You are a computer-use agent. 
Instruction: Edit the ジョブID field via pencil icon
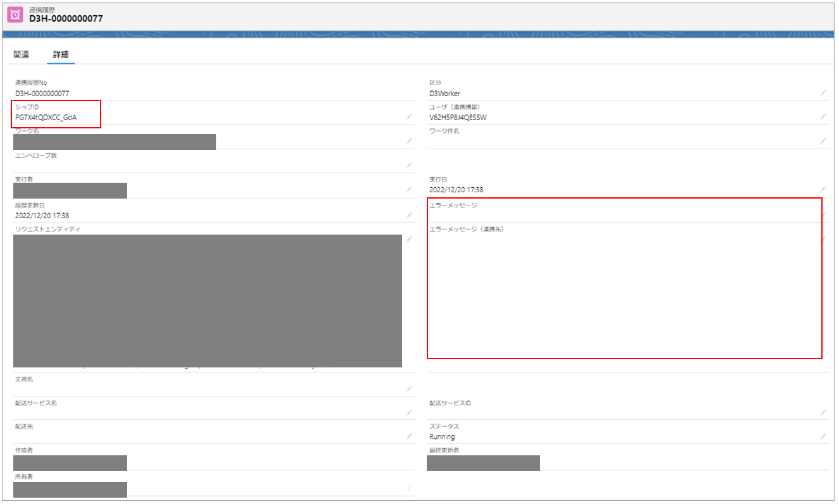(409, 117)
